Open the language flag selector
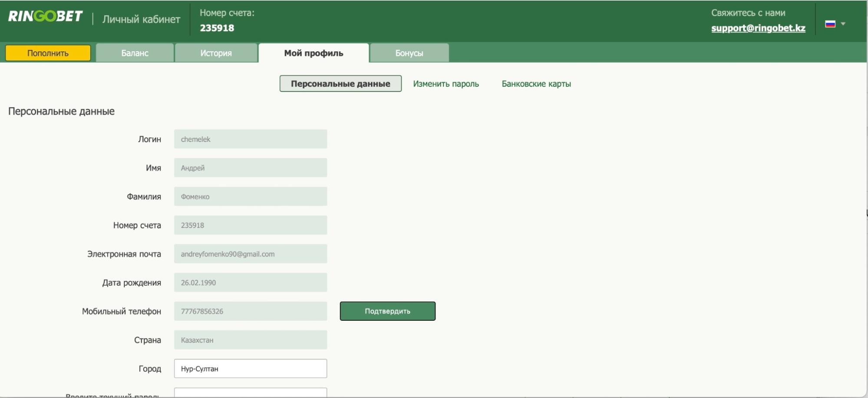The height and width of the screenshot is (398, 868). tap(835, 24)
